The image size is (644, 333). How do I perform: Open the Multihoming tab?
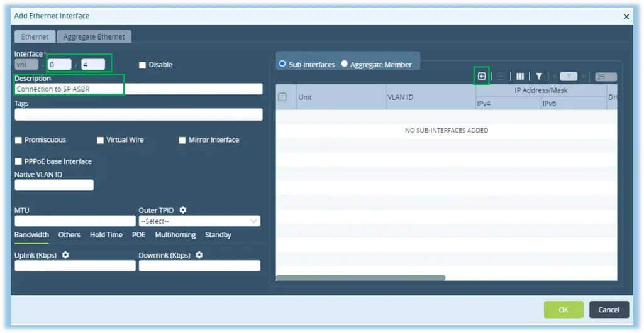pos(175,235)
